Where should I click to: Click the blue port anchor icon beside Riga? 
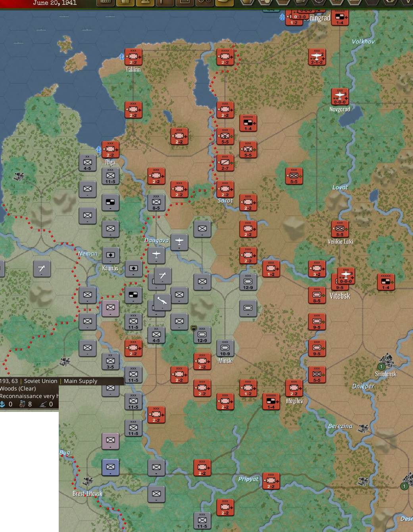coord(98,150)
